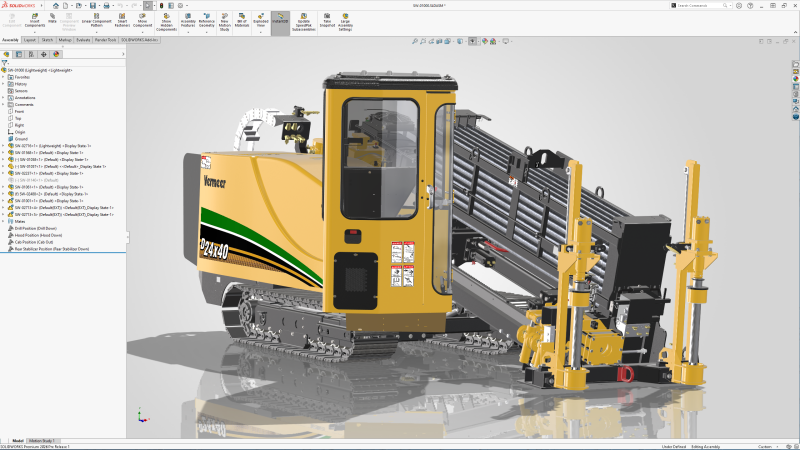This screenshot has height=450, width=800.
Task: Open FeatureManager Design Tree tab
Action: (6, 54)
